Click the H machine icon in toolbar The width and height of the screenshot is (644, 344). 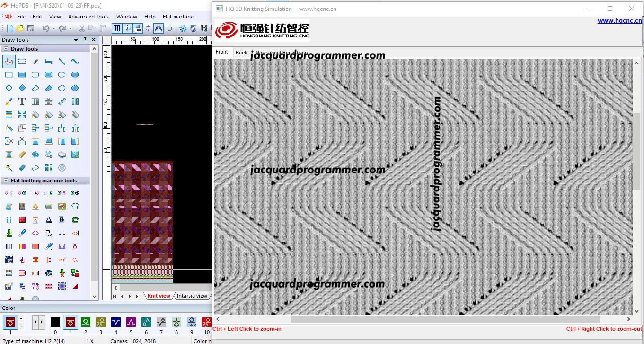tap(204, 28)
